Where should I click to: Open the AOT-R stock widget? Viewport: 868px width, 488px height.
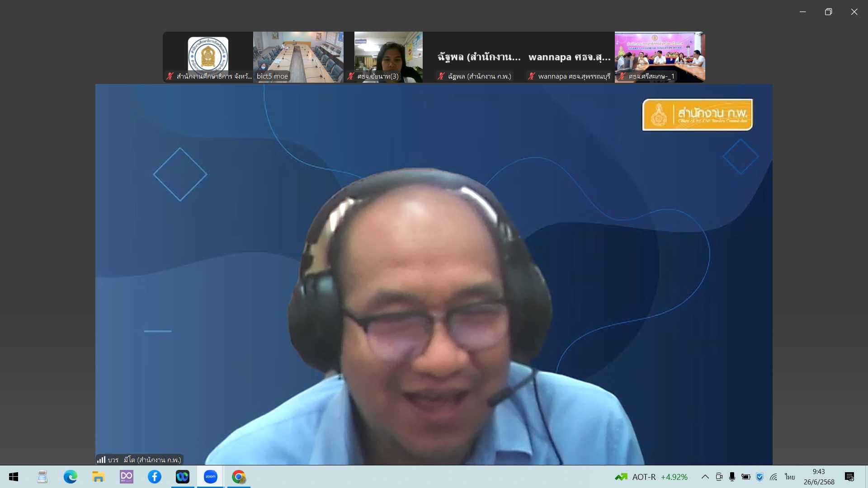coord(651,477)
